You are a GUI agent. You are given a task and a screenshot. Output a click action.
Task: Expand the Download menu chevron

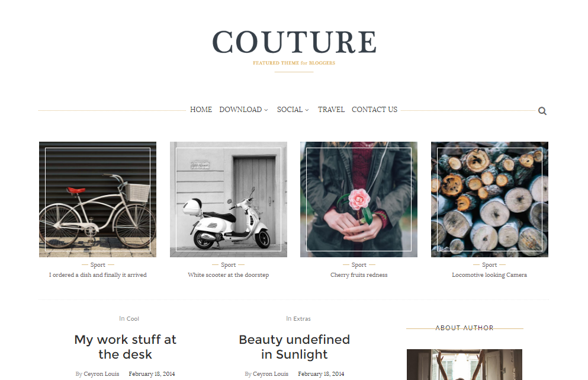pos(266,110)
